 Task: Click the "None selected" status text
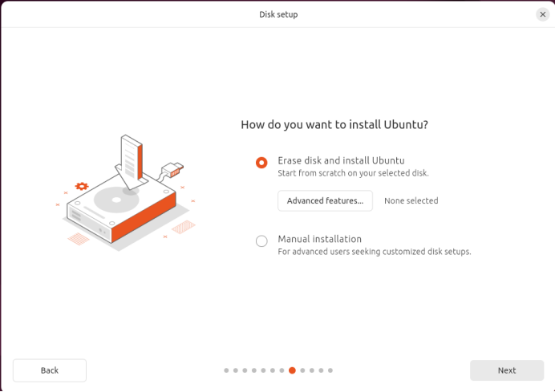click(411, 200)
